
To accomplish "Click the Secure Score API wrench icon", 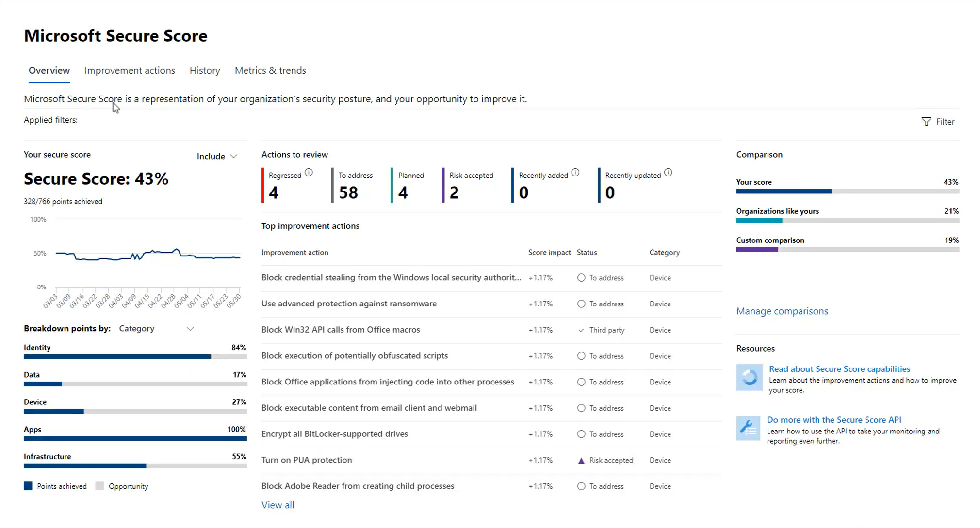I will point(748,428).
